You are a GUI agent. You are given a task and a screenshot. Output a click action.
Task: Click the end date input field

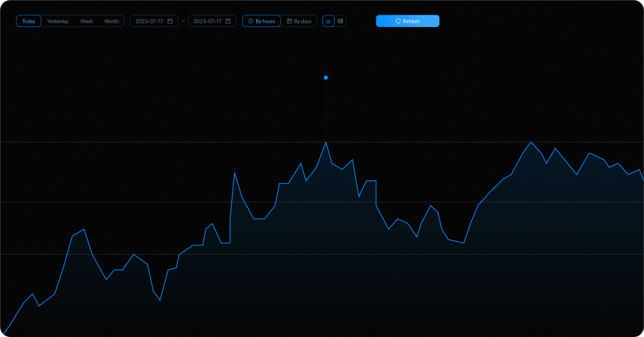pyautogui.click(x=207, y=21)
